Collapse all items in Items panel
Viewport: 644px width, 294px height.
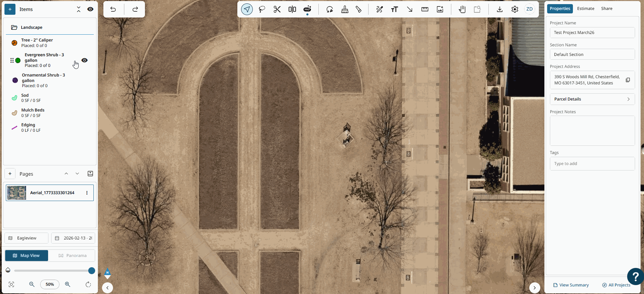coord(79,9)
